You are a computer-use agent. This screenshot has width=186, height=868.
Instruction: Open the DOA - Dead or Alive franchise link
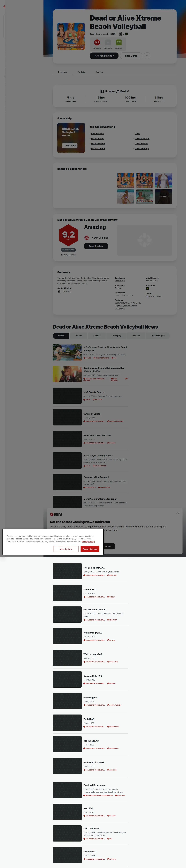(124, 296)
